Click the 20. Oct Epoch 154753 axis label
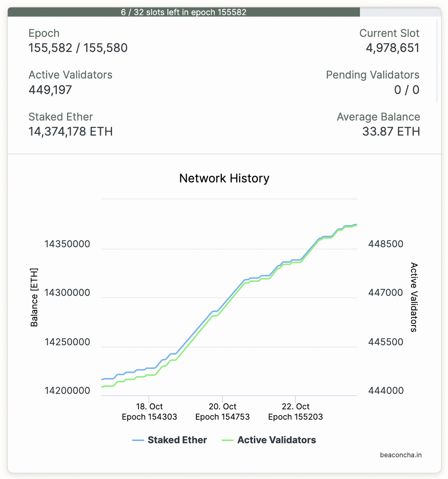 (x=223, y=412)
